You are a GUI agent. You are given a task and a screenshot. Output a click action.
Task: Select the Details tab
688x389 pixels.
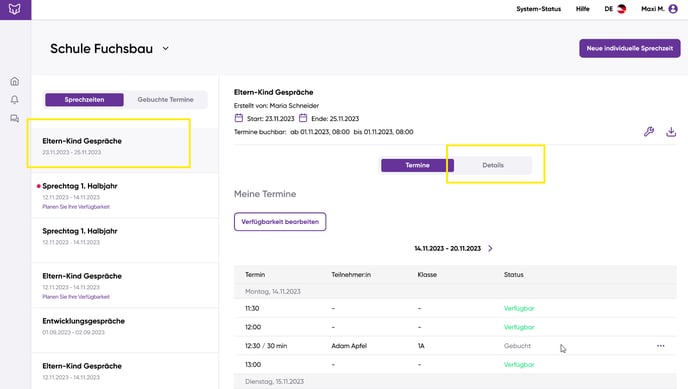tap(493, 165)
